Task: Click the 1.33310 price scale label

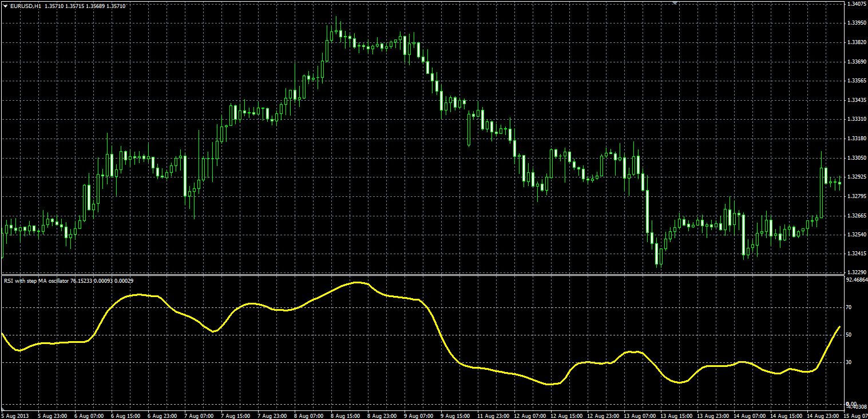Action: (856, 119)
